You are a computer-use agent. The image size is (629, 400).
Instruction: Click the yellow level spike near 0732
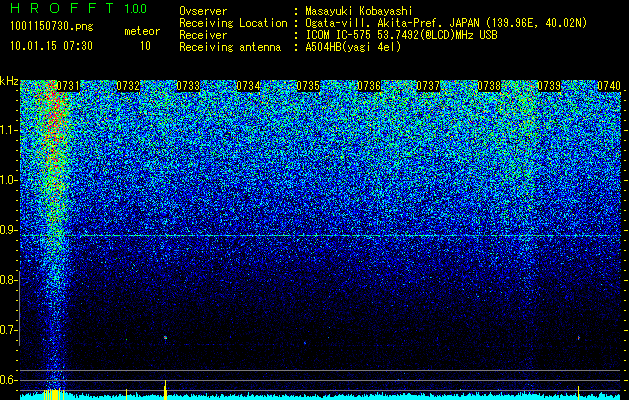click(126, 394)
